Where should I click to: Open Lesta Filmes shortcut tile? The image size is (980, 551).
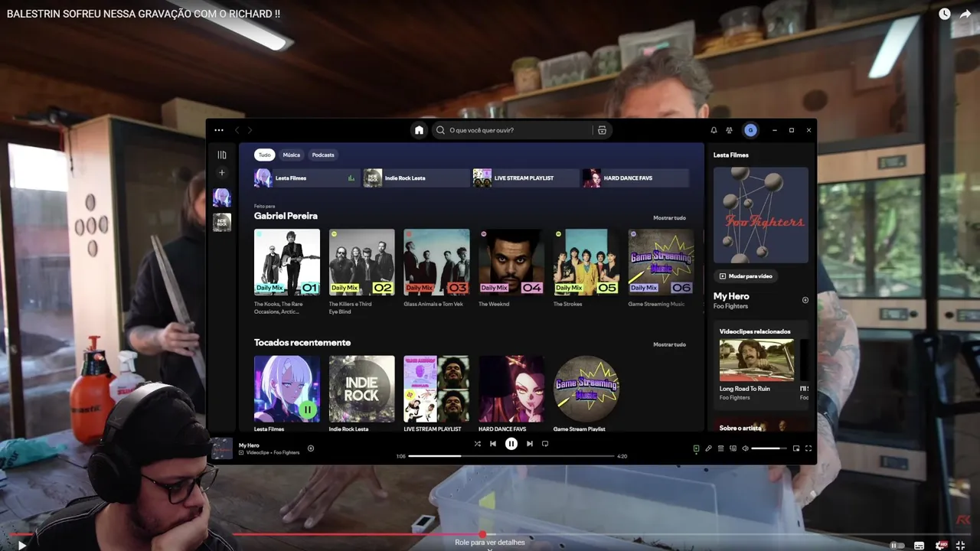(307, 178)
